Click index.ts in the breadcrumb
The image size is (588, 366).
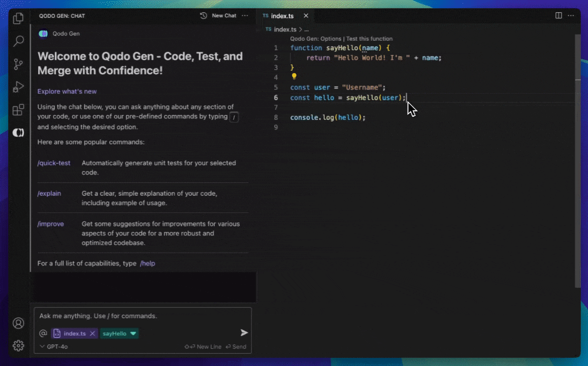[285, 29]
